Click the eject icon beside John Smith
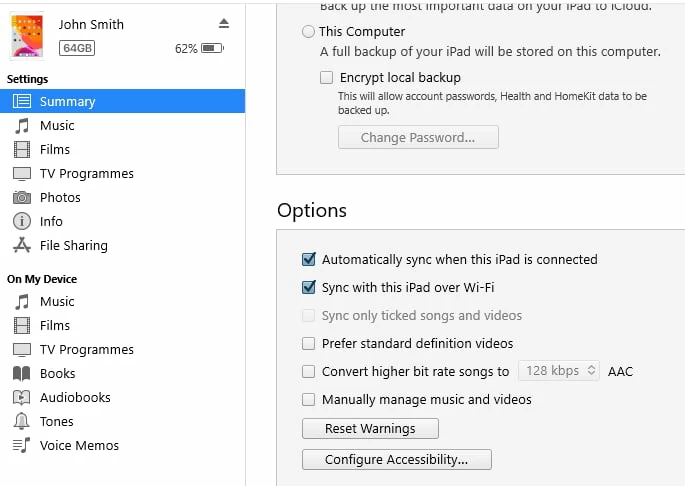Screen dimensions: 685x486 click(x=224, y=23)
